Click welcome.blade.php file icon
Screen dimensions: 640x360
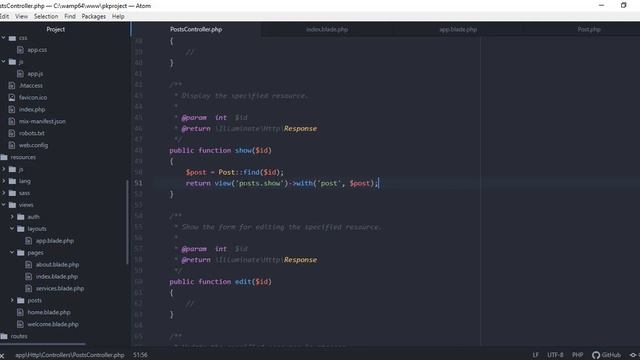[x=20, y=324]
